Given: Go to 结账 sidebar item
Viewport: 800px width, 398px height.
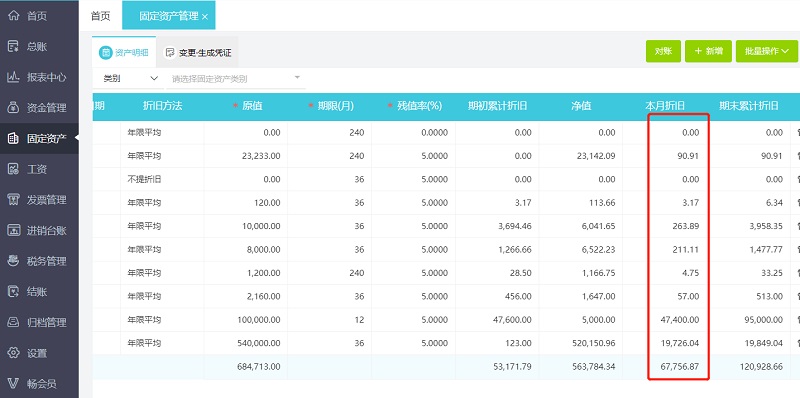Looking at the screenshot, I should click(x=39, y=291).
